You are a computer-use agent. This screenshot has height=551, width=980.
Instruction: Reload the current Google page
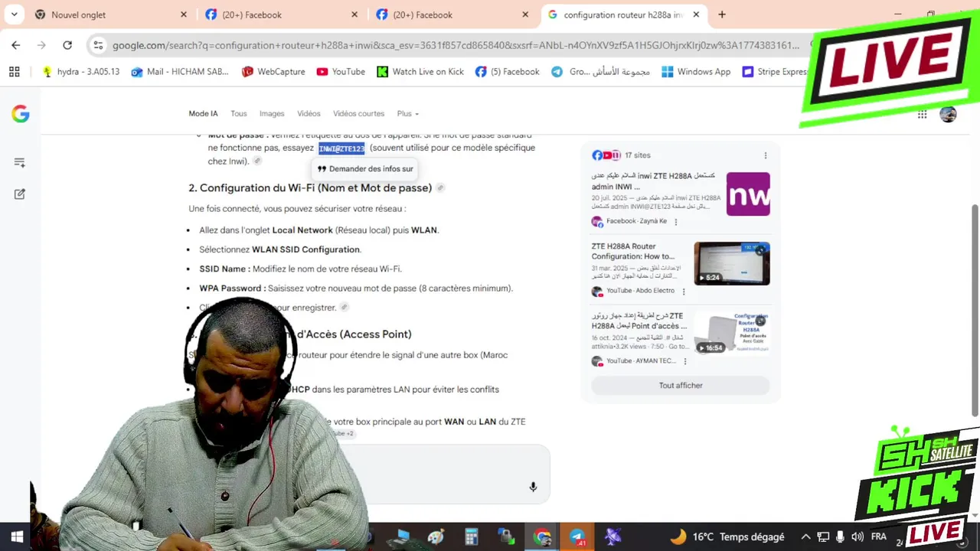67,45
